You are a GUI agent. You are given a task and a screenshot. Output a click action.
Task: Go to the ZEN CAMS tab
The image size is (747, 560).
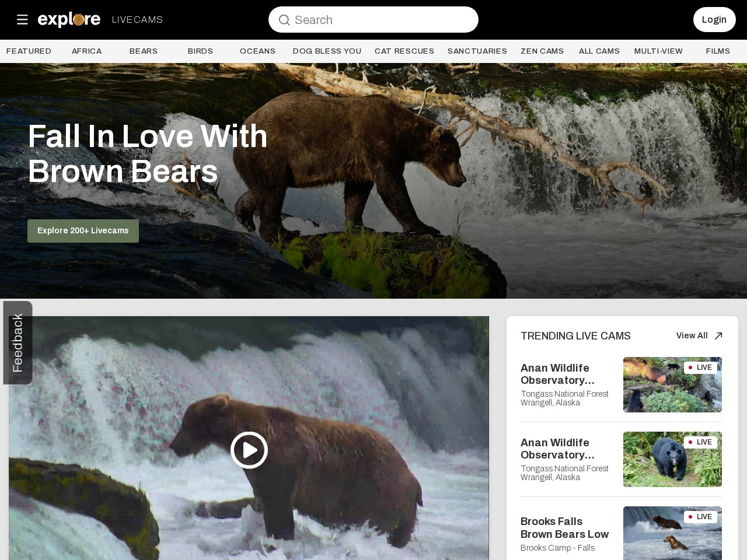click(x=542, y=51)
